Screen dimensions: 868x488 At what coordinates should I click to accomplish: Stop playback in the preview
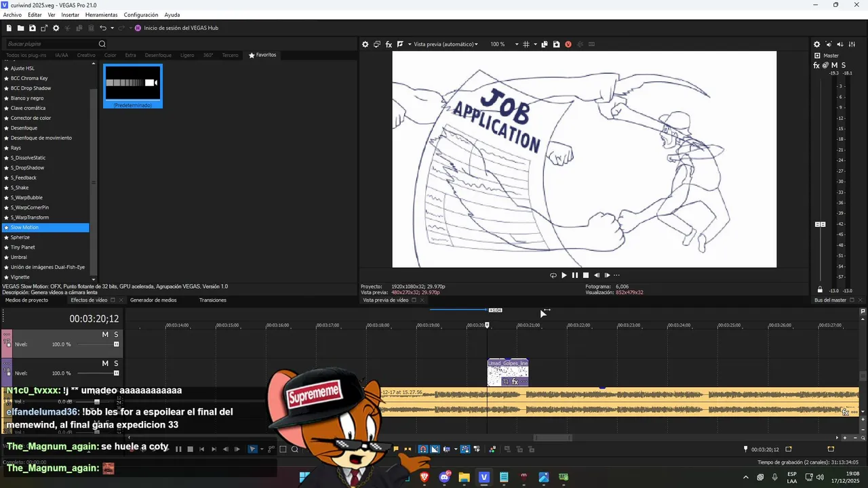tap(586, 275)
